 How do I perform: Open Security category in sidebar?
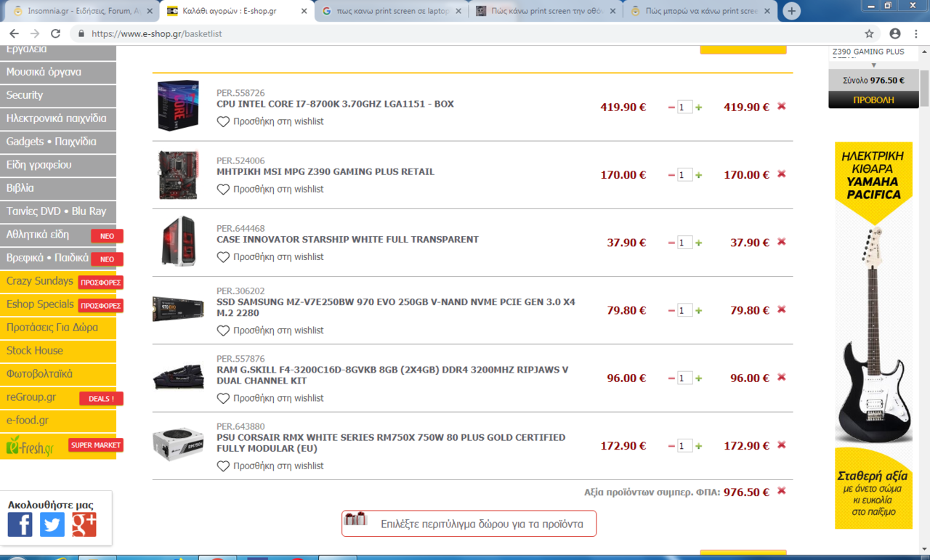[x=58, y=95]
